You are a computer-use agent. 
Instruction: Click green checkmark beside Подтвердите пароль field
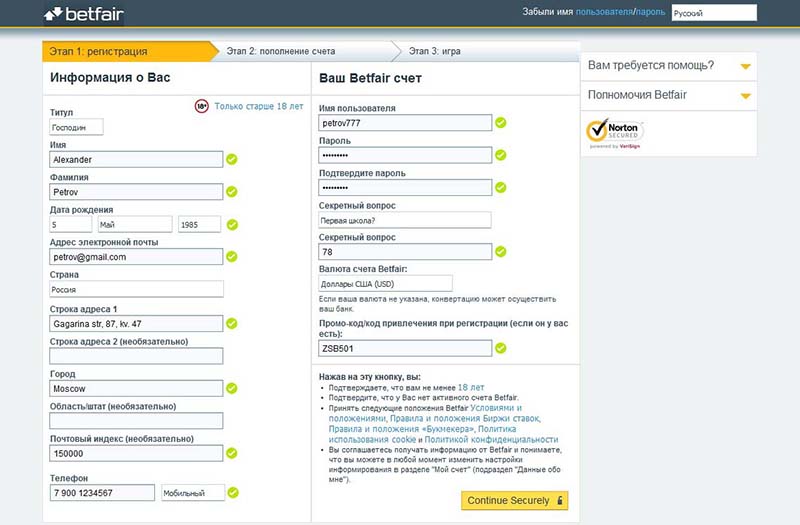(x=501, y=187)
